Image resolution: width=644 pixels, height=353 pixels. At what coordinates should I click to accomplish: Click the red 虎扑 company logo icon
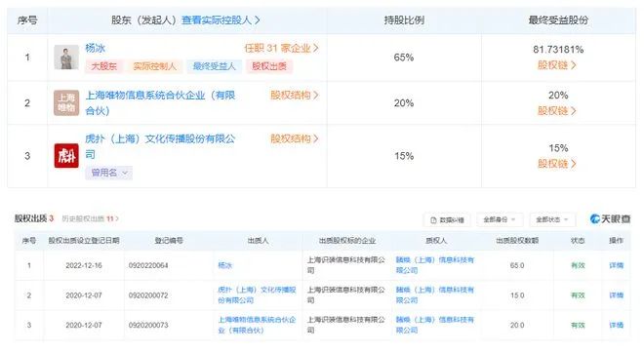[66, 156]
